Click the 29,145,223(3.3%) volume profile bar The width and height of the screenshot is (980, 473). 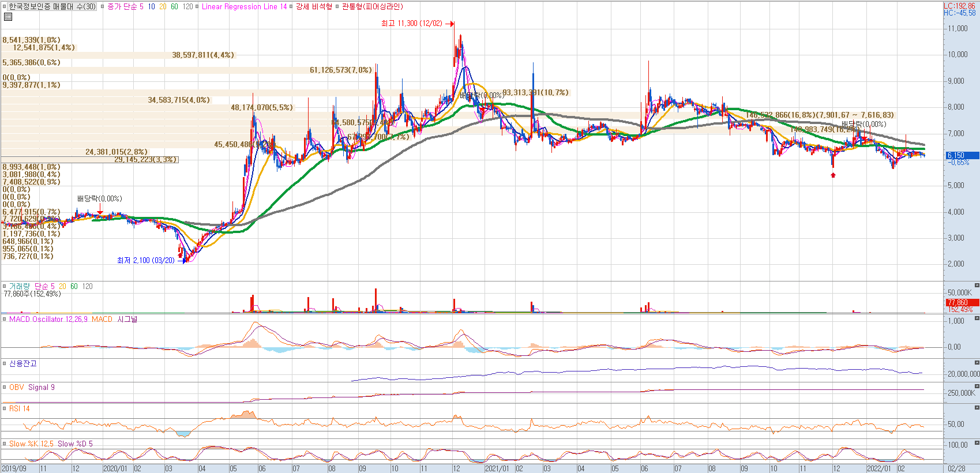pyautogui.click(x=89, y=160)
